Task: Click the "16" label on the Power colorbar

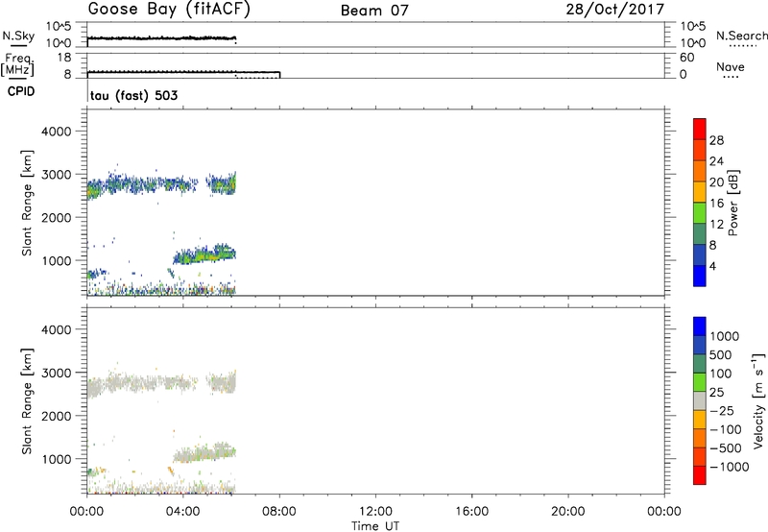Action: pyautogui.click(x=716, y=204)
